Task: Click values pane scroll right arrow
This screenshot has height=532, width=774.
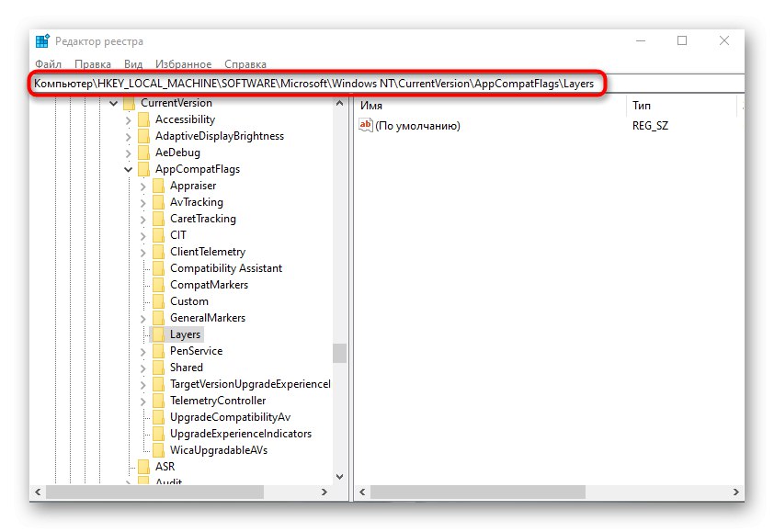Action: click(736, 492)
